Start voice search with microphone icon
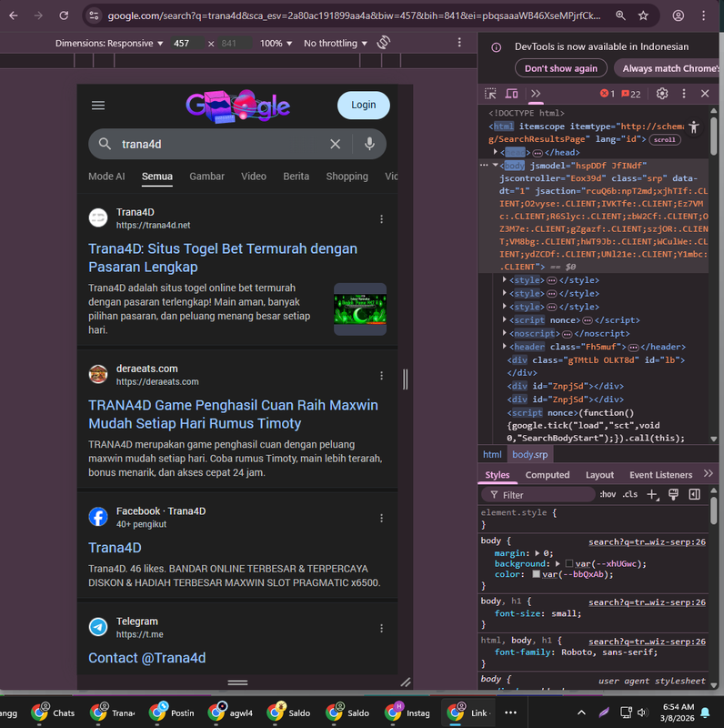Viewport: 724px width, 728px height. [x=369, y=144]
